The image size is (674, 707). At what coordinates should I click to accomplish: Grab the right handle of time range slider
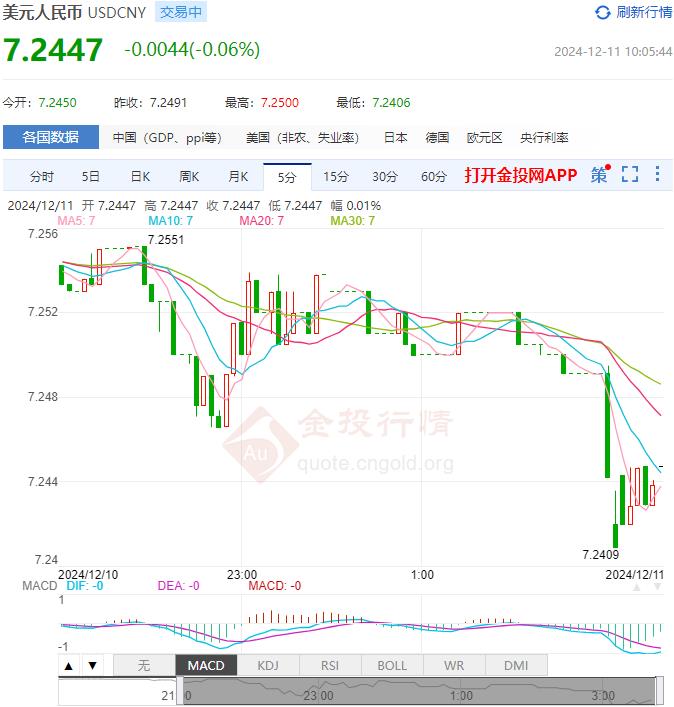click(660, 691)
